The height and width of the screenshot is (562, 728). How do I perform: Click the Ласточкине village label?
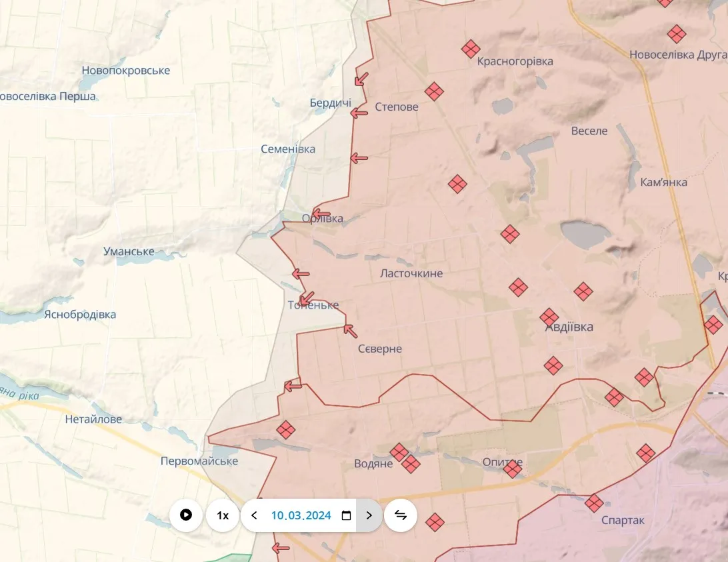click(x=411, y=273)
